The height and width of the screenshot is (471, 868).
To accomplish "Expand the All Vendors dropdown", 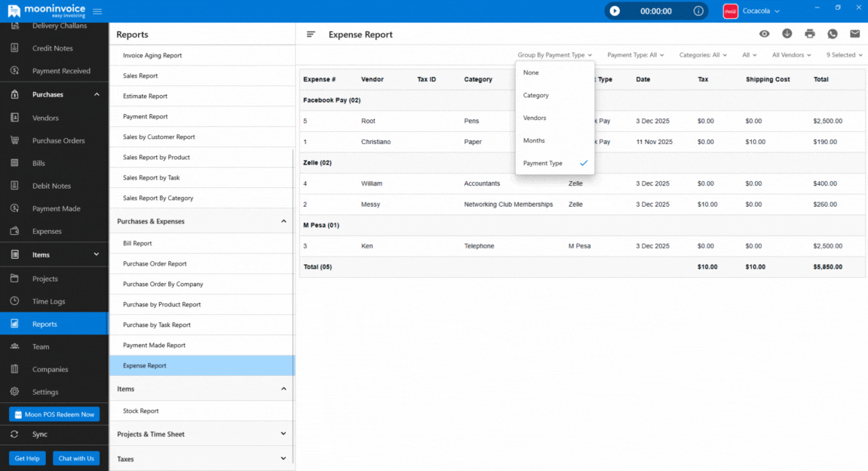I will 790,54.
